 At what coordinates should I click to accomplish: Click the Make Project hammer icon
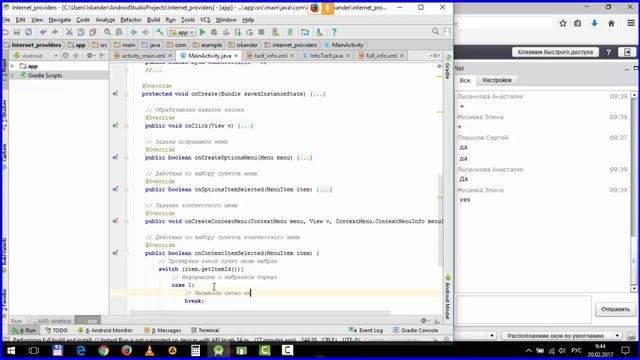(x=160, y=32)
